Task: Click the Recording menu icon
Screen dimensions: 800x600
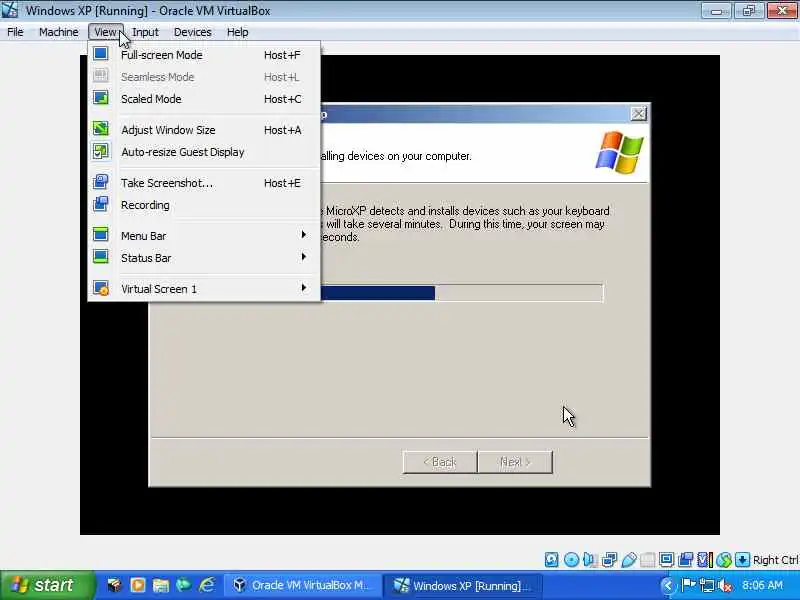Action: [x=101, y=204]
